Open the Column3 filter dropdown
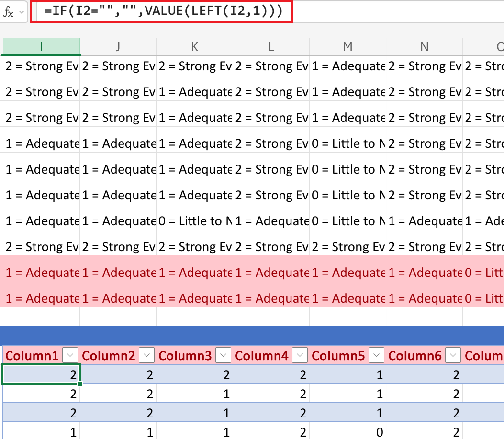This screenshot has width=504, height=439. tap(223, 355)
